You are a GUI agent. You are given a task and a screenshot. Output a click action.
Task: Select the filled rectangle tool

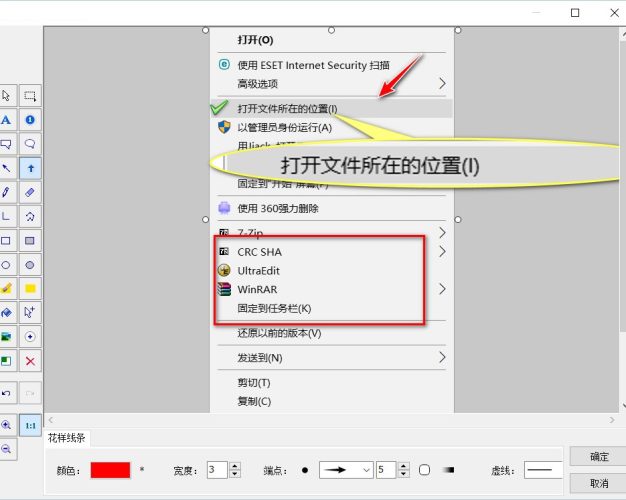(30, 240)
